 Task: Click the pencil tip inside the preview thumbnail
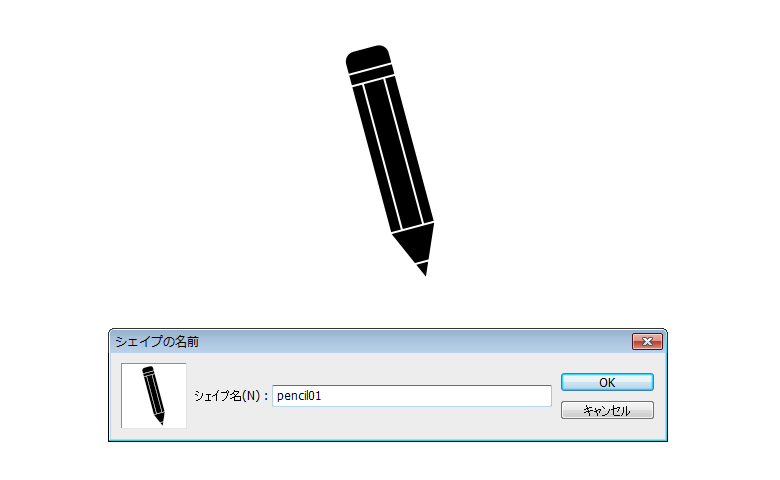tap(161, 421)
